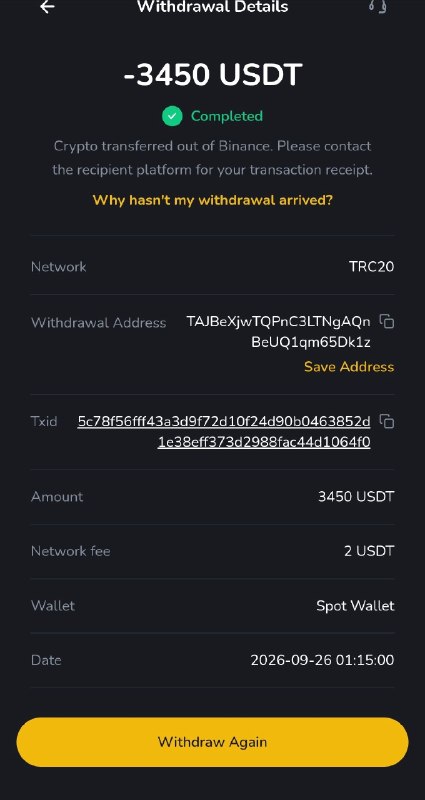
Task: Tap the TRC20 network value
Action: pyautogui.click(x=371, y=267)
